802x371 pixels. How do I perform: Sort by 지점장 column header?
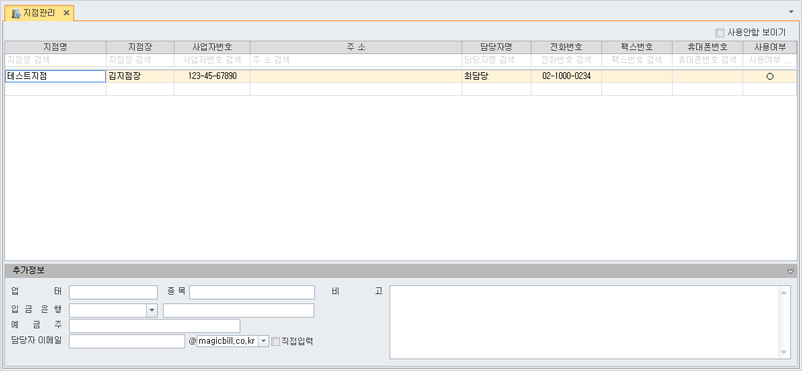[x=140, y=47]
